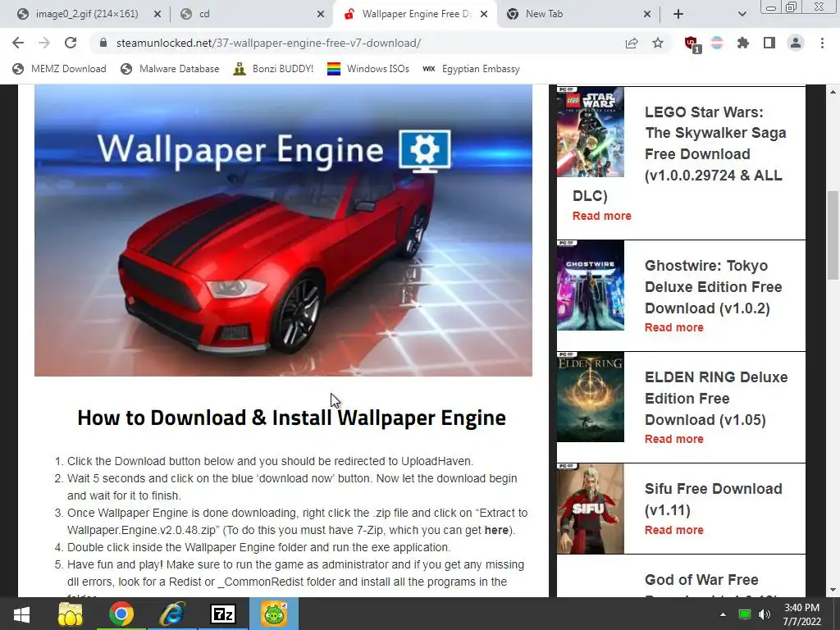840x630 pixels.
Task: Open the clock showing 3:40 PM
Action: click(x=802, y=614)
